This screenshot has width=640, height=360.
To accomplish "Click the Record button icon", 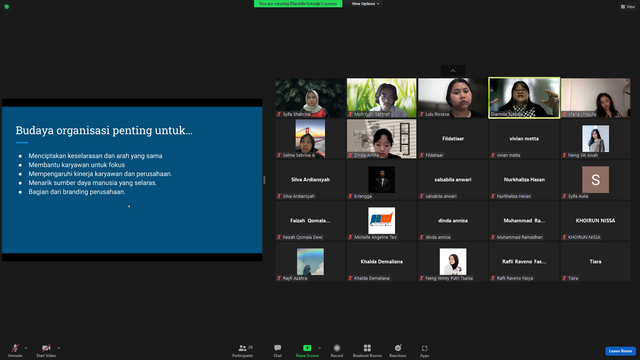I will (337, 348).
